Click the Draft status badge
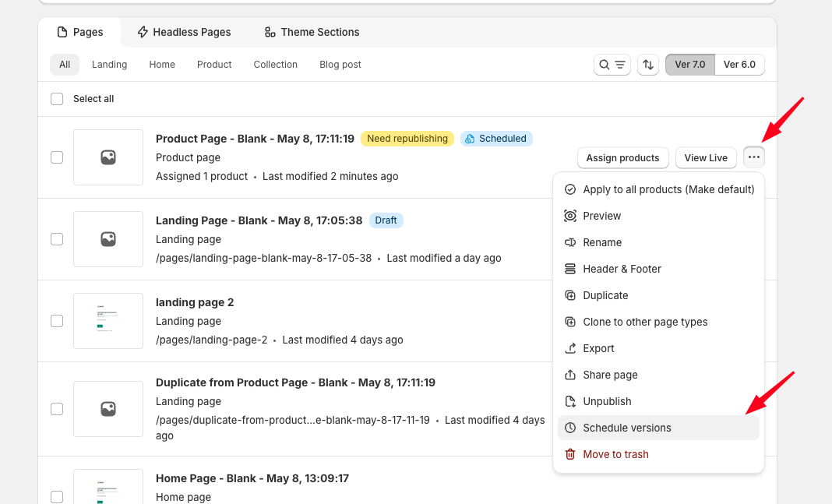The image size is (832, 504). tap(386, 220)
